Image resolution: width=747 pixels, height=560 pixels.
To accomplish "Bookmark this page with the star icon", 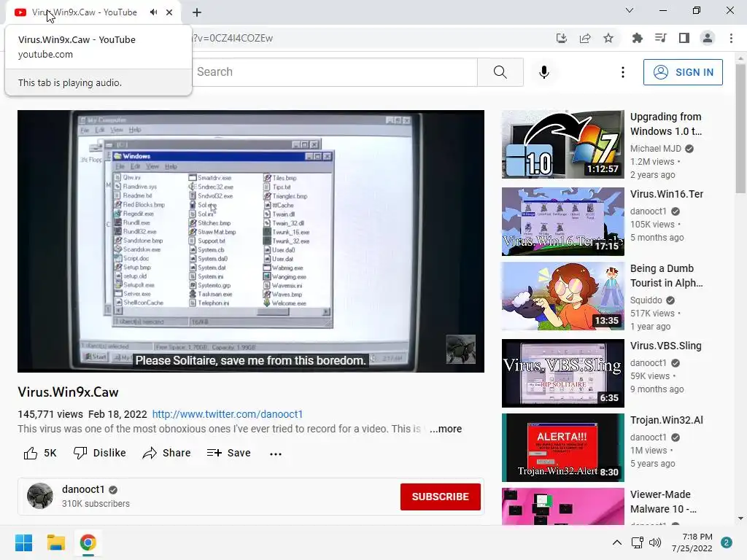I will [608, 39].
